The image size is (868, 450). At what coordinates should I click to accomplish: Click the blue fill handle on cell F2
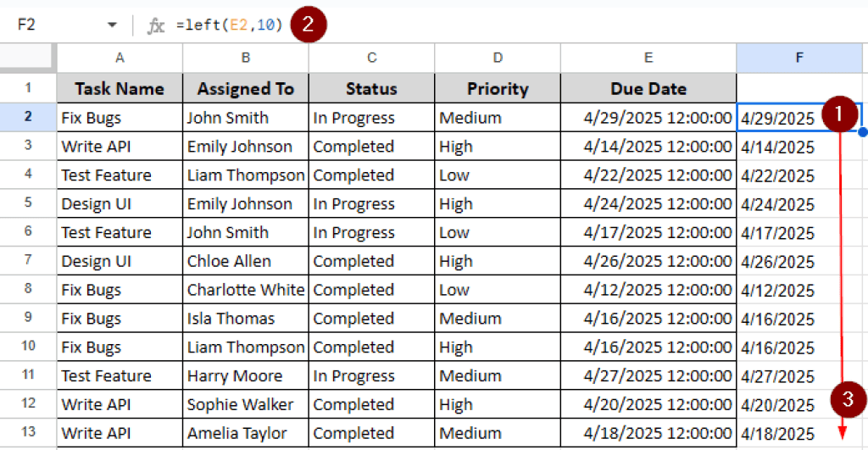point(863,131)
